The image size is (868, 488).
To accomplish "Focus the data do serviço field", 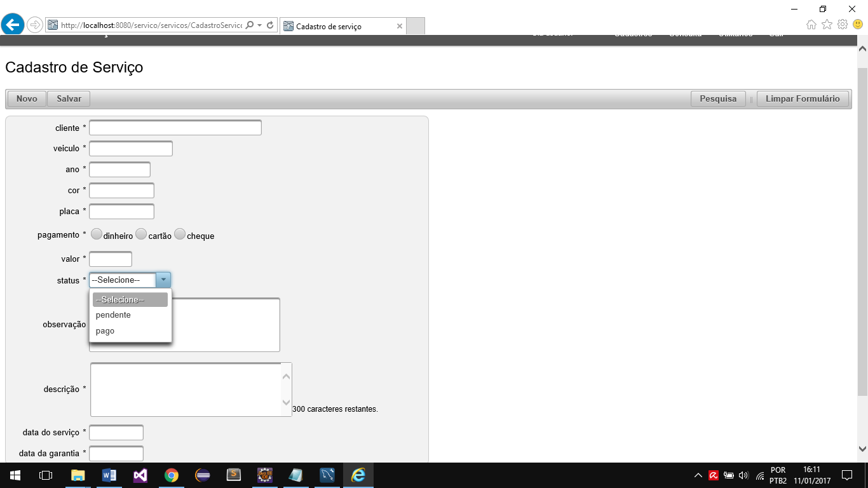I will pyautogui.click(x=116, y=433).
